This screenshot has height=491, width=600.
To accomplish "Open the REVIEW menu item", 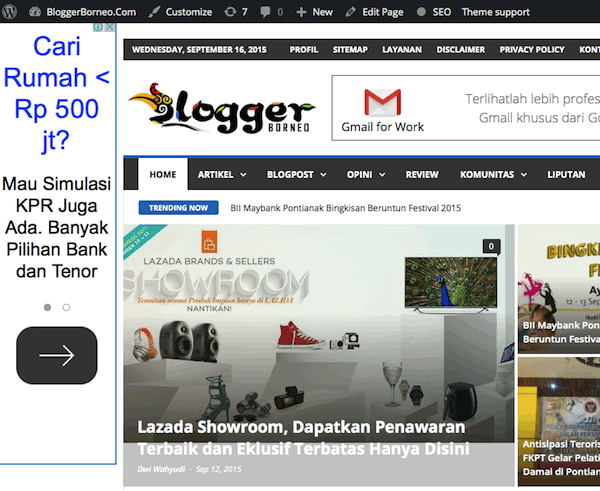I will click(x=422, y=175).
